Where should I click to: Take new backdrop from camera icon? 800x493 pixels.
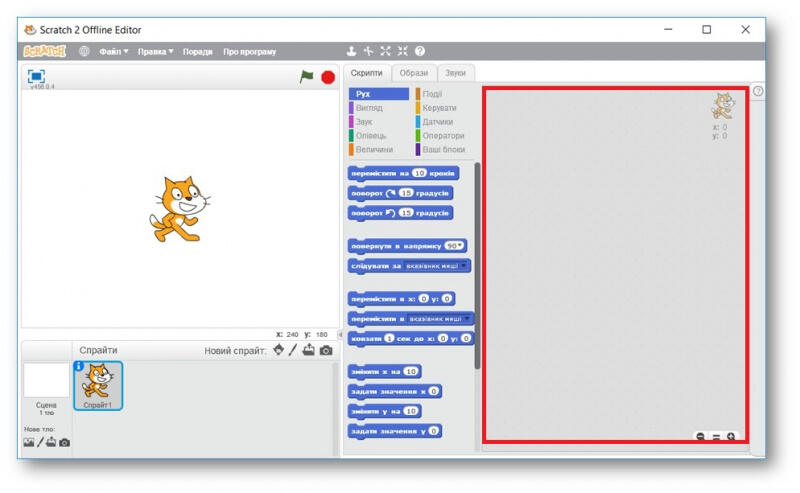pos(64,442)
